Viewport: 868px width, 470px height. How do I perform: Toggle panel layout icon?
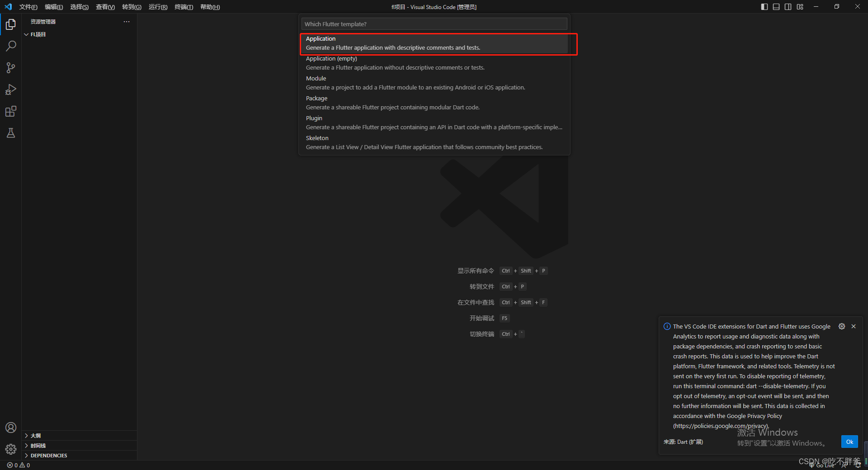click(776, 7)
